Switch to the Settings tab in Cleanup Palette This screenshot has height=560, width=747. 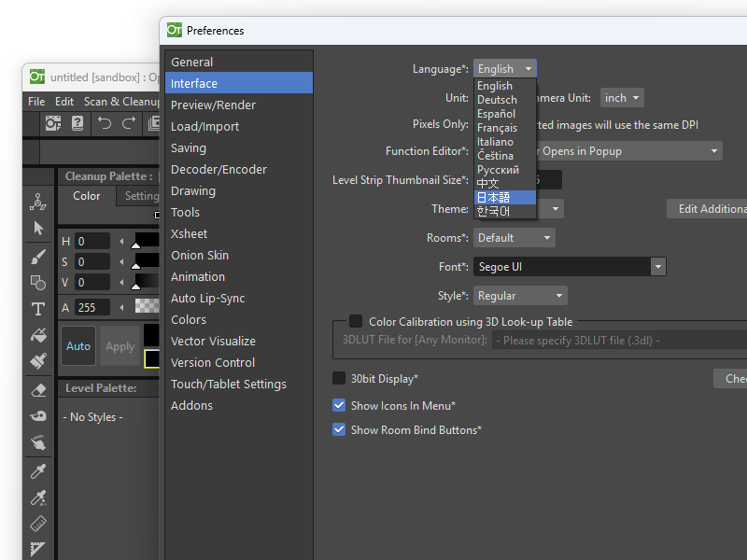(137, 196)
